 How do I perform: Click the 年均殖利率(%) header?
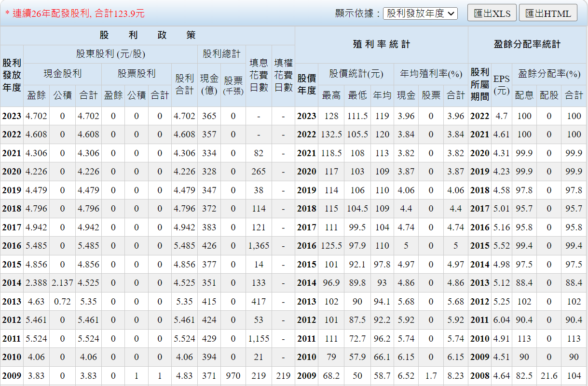click(x=430, y=74)
